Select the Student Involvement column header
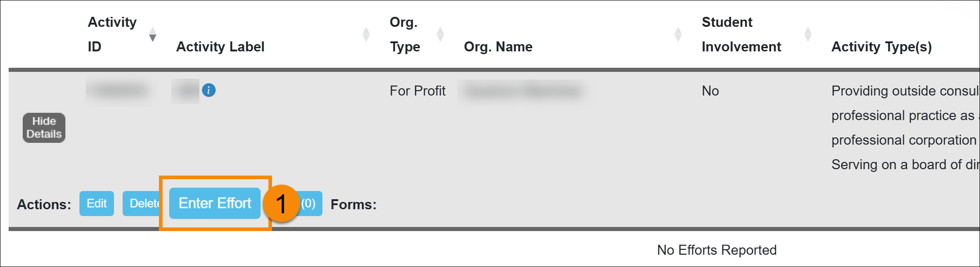980x267 pixels. (x=741, y=34)
